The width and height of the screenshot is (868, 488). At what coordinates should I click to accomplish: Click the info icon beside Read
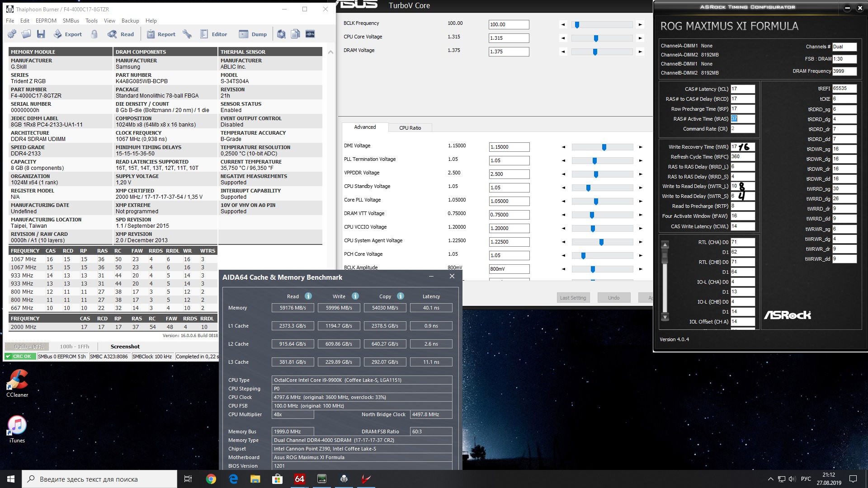[x=308, y=296]
